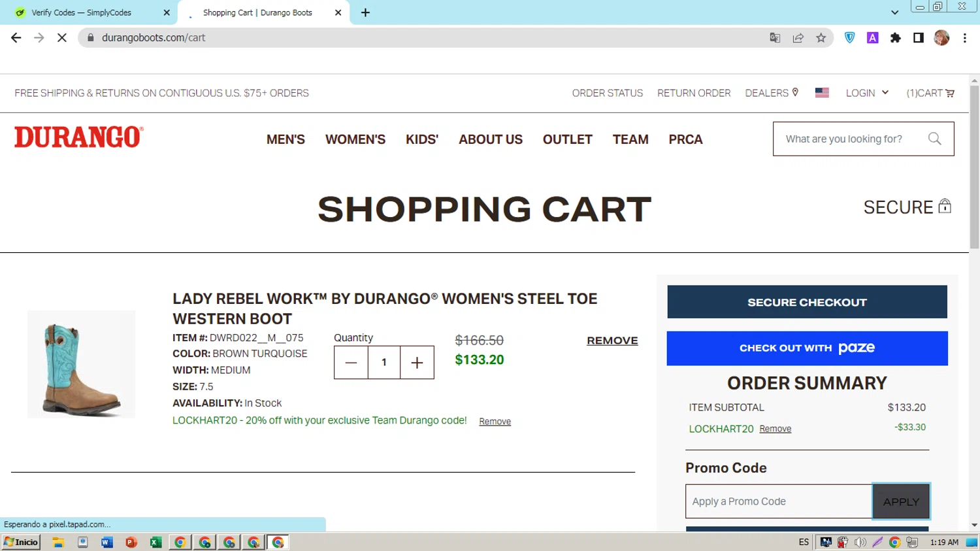Click the Lady Rebel boot thumbnail

[81, 364]
